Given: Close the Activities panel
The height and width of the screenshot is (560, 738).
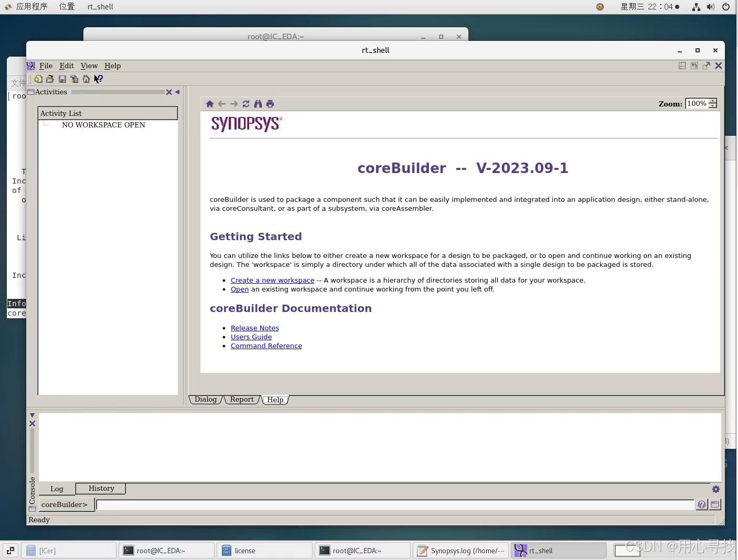Looking at the screenshot, I should pos(169,92).
